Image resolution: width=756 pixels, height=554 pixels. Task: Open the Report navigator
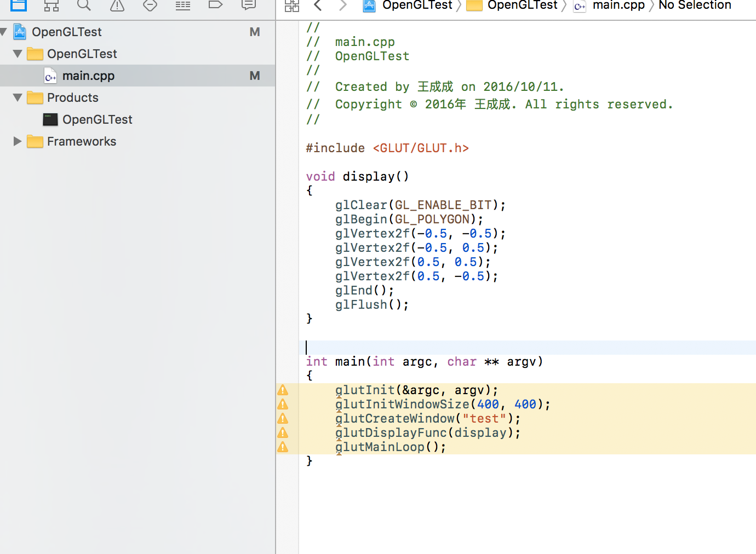(x=249, y=5)
